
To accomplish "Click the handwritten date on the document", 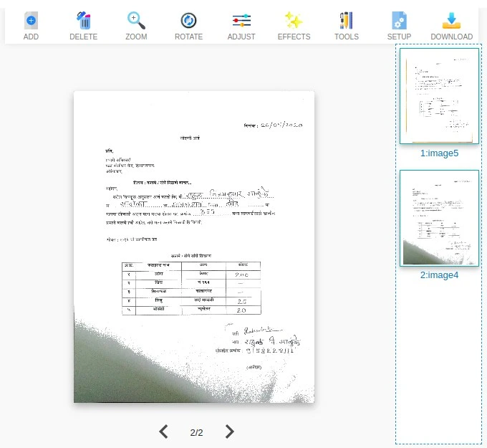I will (x=282, y=124).
